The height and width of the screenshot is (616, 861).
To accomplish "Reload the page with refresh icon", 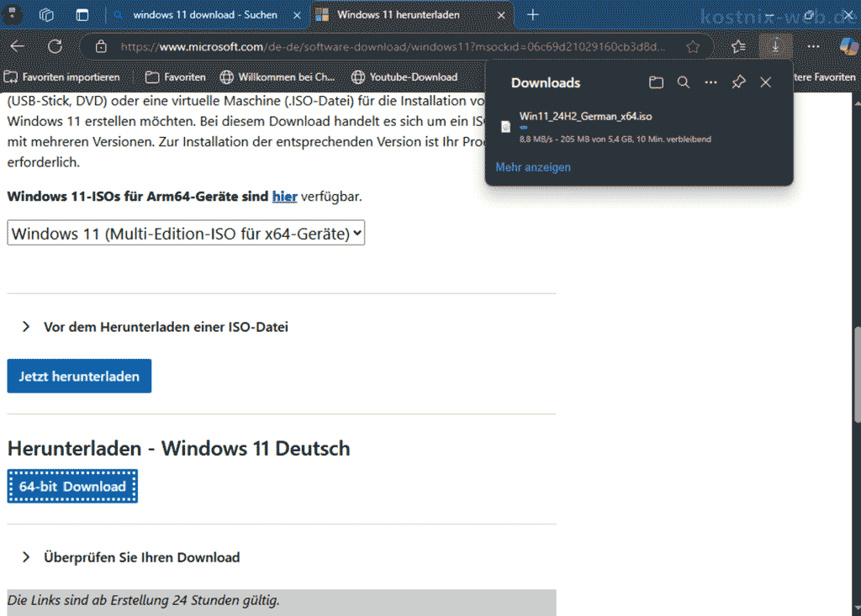I will point(55,47).
